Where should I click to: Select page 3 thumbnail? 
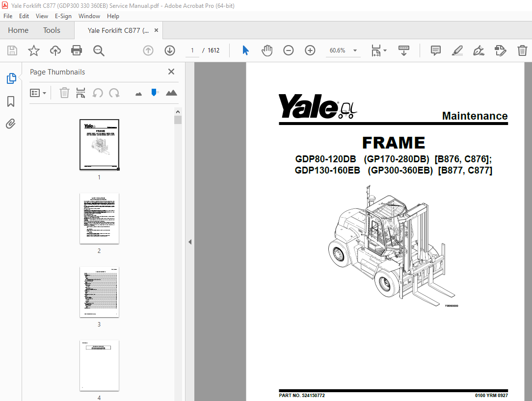tap(99, 292)
